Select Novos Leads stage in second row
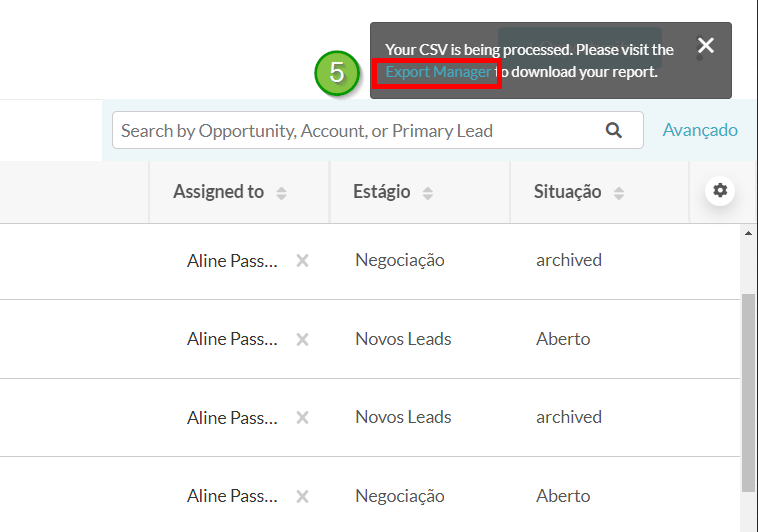 point(403,339)
